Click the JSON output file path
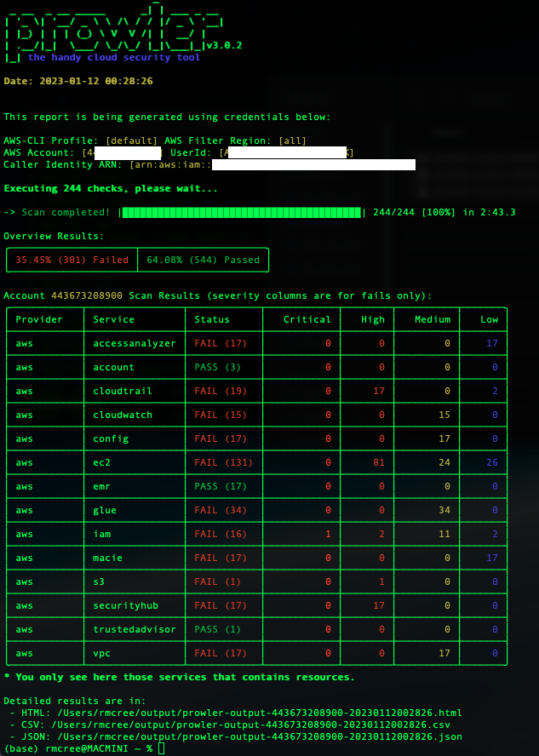 (260, 736)
